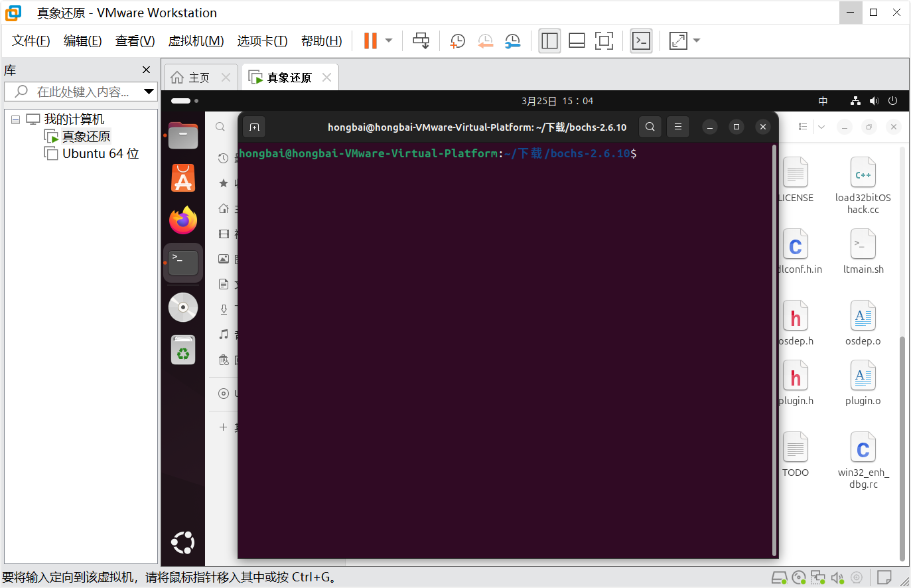Image resolution: width=911 pixels, height=588 pixels.
Task: Open Starred in the Files sidebar
Action: pos(224,183)
